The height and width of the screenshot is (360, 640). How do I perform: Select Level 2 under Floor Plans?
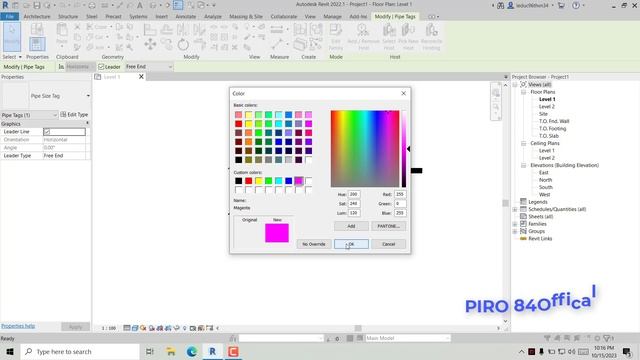pos(547,107)
